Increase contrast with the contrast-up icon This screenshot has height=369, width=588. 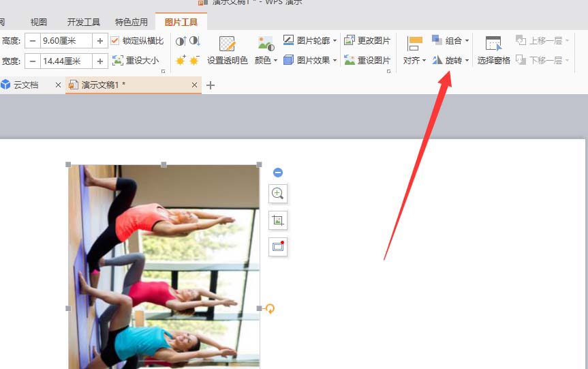pos(181,40)
